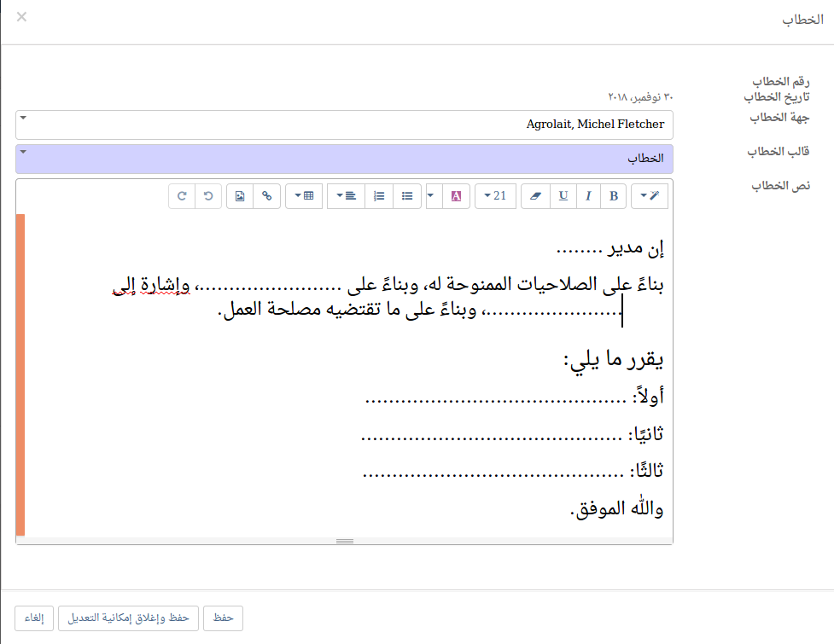Redo the last editor change
This screenshot has height=644, width=834.
pos(182,196)
